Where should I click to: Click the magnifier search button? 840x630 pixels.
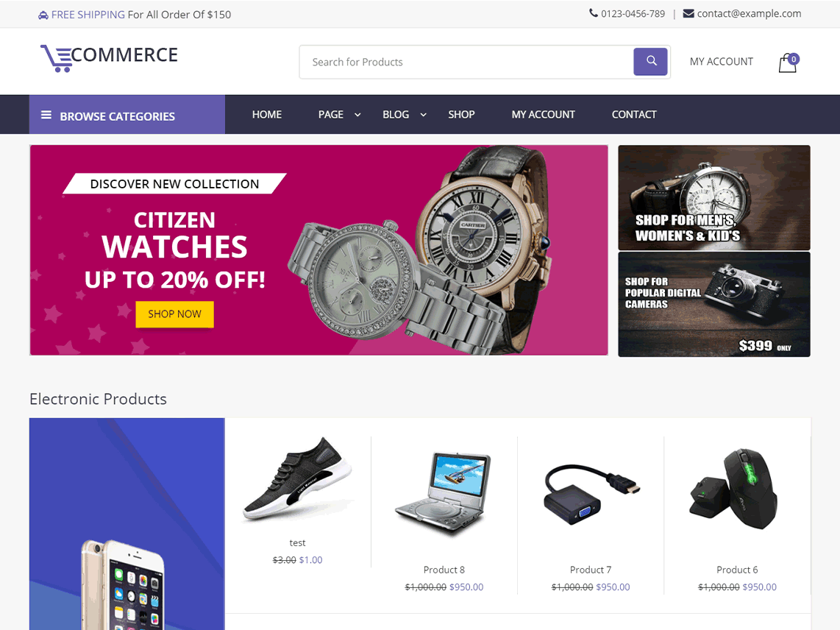650,62
